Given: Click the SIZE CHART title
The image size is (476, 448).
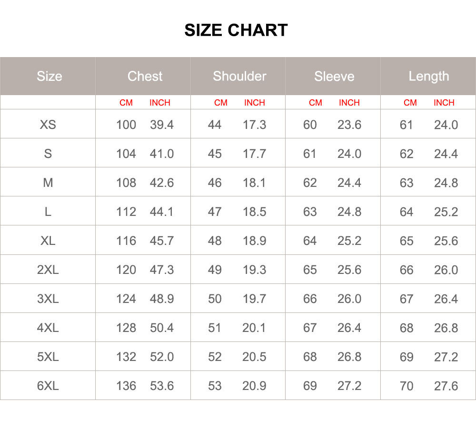Looking at the screenshot, I should pos(236,30).
